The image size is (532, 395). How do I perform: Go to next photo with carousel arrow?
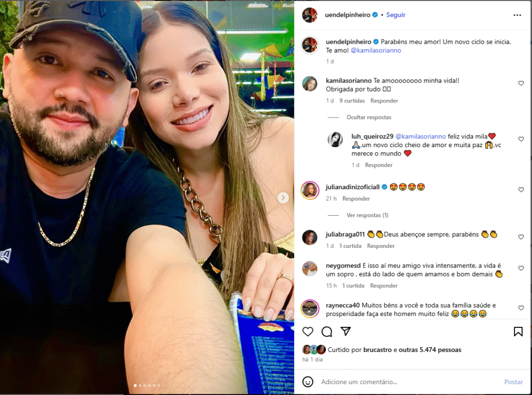click(x=283, y=197)
